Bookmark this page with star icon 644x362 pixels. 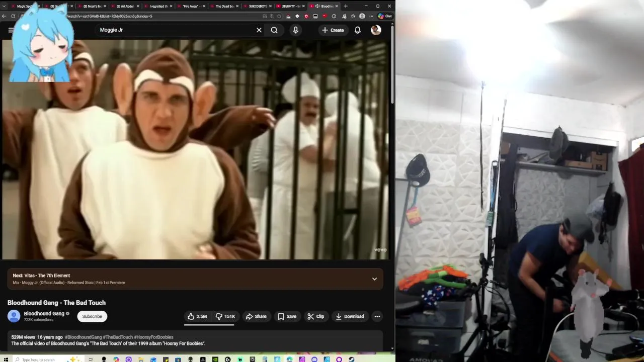coord(279,16)
